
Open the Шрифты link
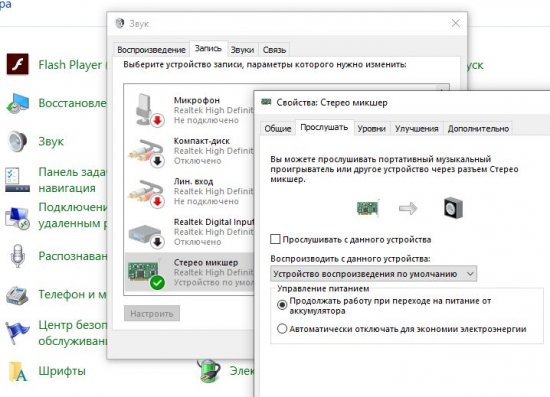pos(62,371)
